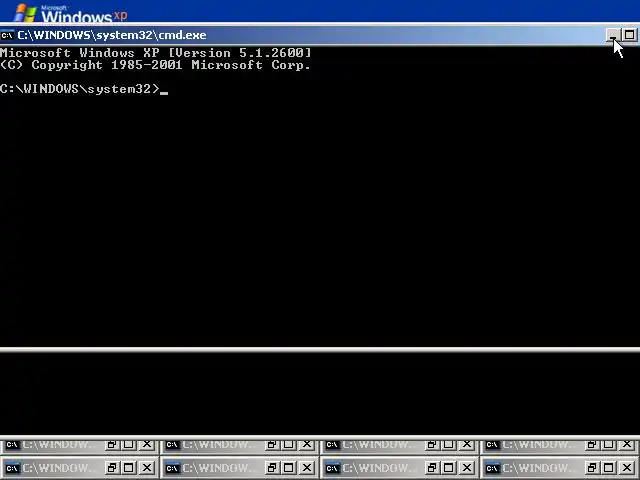Restore the fourth minimized cmd window in the upper row
Image resolution: width=640 pixels, height=480 pixels.
pos(592,445)
